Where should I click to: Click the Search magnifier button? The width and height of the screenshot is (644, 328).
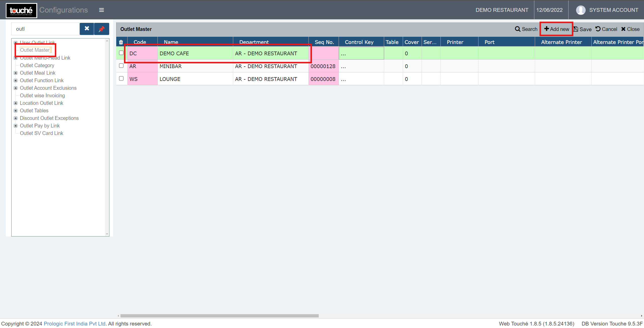pos(526,29)
